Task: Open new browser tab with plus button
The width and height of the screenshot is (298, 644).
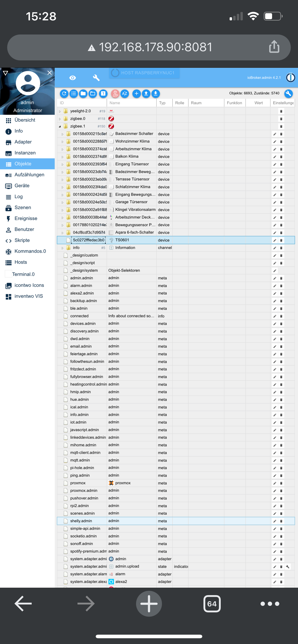Action: 149,604
